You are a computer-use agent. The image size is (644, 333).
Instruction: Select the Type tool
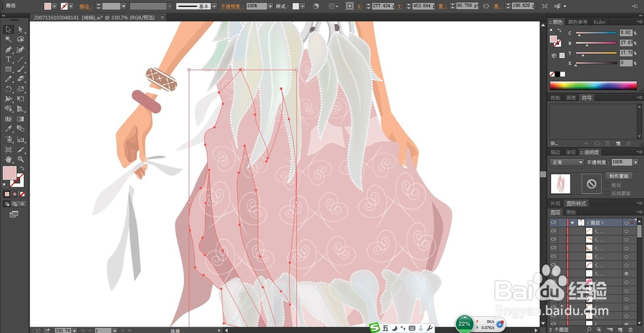click(8, 59)
